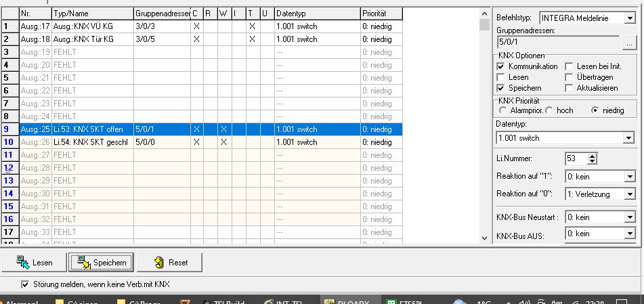Select row 10 'Li.54: KNX SKT geschl'
This screenshot has width=644, height=304.
tap(91, 142)
